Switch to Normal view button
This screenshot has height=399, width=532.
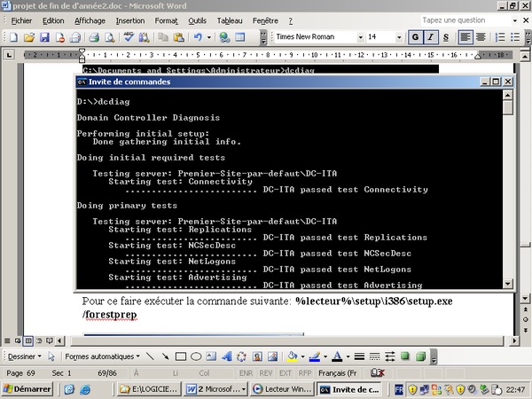point(7,340)
